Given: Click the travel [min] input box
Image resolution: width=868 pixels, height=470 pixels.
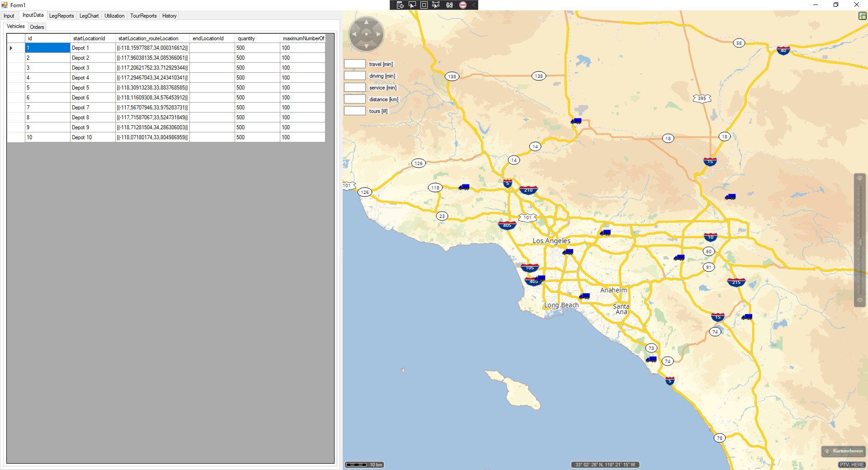Looking at the screenshot, I should click(355, 64).
